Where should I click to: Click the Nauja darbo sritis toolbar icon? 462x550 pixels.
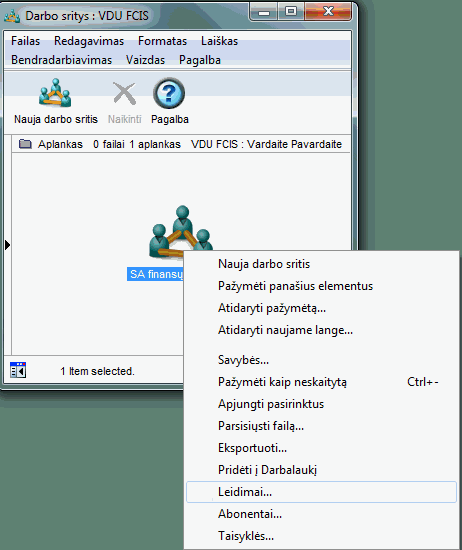click(x=55, y=93)
